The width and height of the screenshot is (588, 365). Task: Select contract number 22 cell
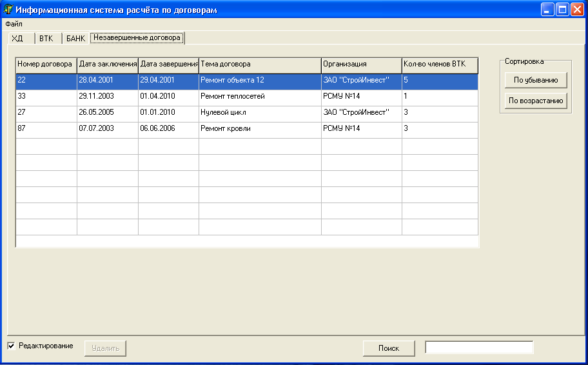[46, 81]
